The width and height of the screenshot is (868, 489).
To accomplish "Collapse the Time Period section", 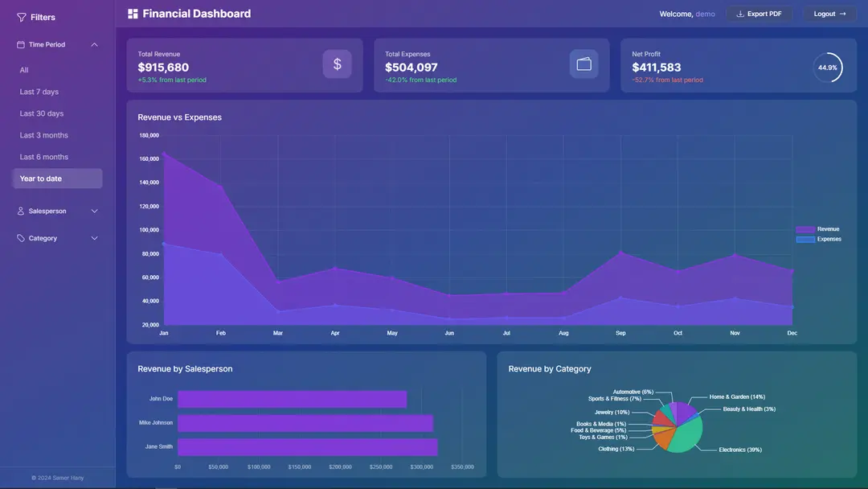I will [x=94, y=44].
